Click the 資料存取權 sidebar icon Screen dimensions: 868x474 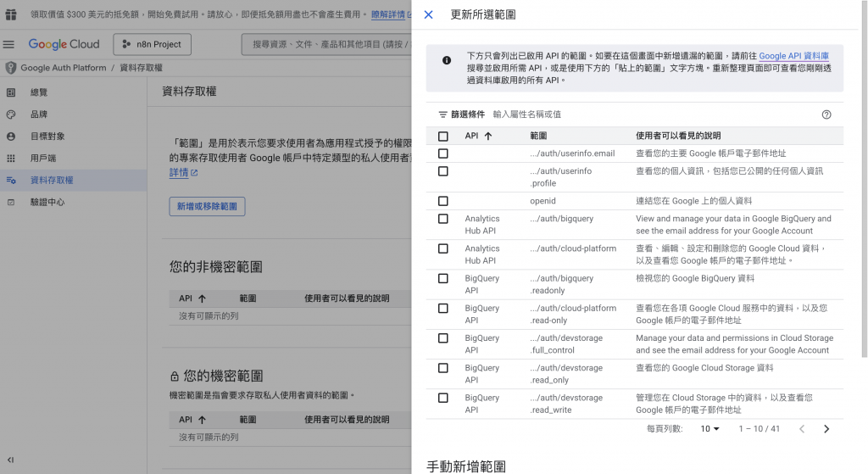click(10, 180)
